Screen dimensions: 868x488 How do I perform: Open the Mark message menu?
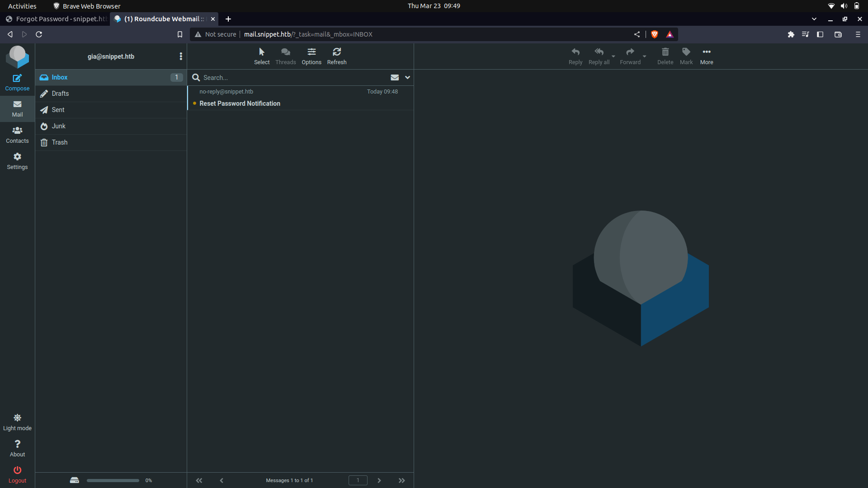[686, 55]
